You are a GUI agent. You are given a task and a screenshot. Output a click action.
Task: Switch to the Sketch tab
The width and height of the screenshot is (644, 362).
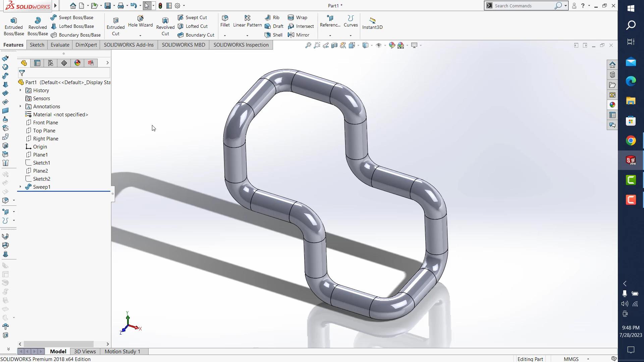pos(37,45)
